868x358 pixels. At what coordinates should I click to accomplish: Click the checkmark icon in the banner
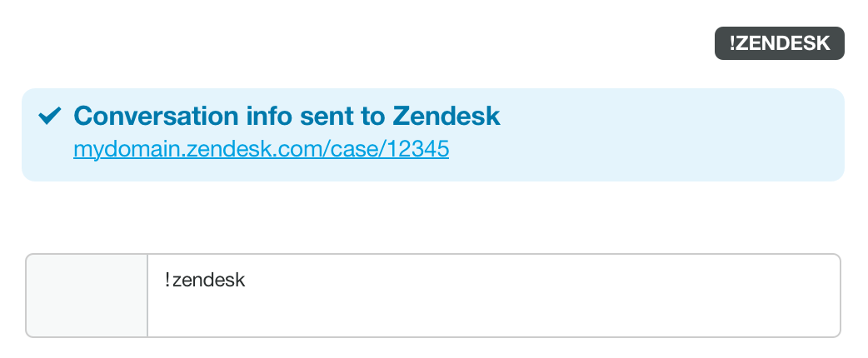51,116
